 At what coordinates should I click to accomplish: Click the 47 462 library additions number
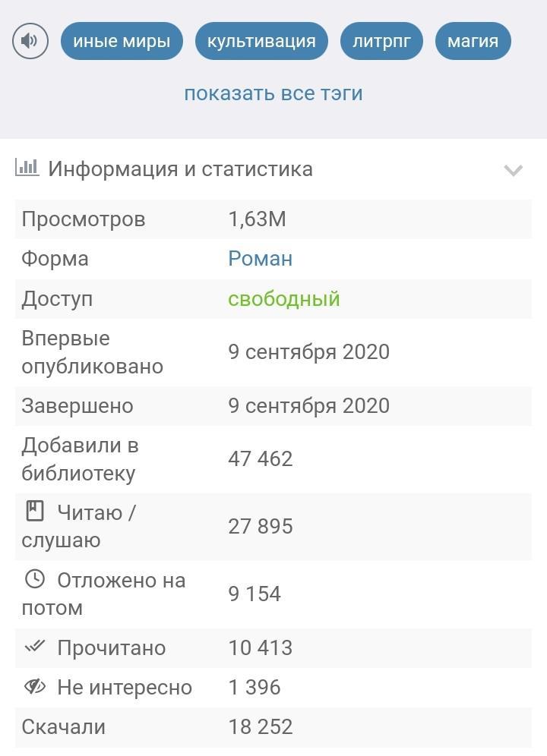coord(261,458)
